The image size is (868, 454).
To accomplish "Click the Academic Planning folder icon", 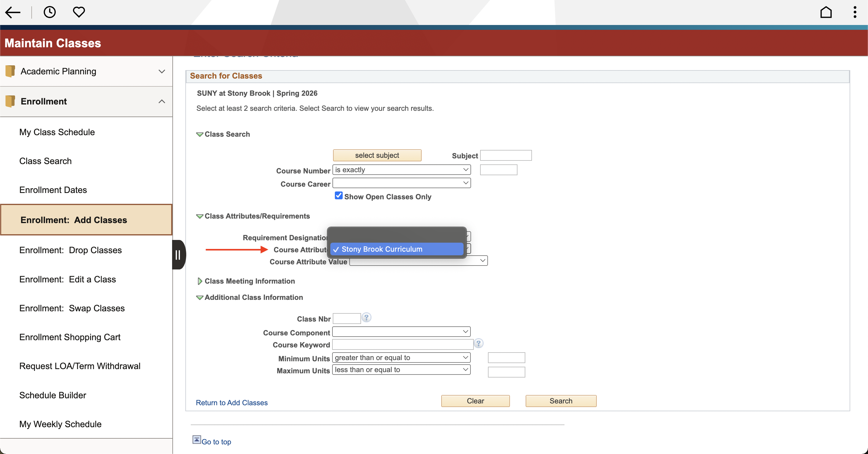I will point(11,71).
